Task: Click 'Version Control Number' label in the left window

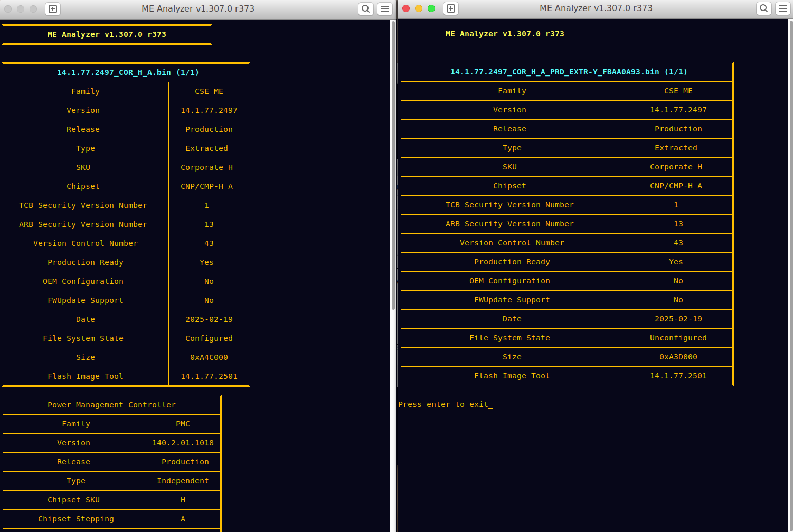Action: click(x=86, y=243)
